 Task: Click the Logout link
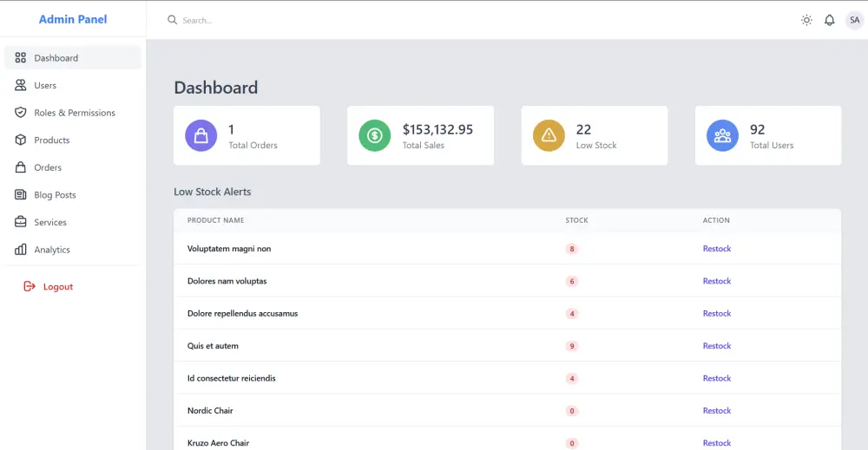[49, 286]
